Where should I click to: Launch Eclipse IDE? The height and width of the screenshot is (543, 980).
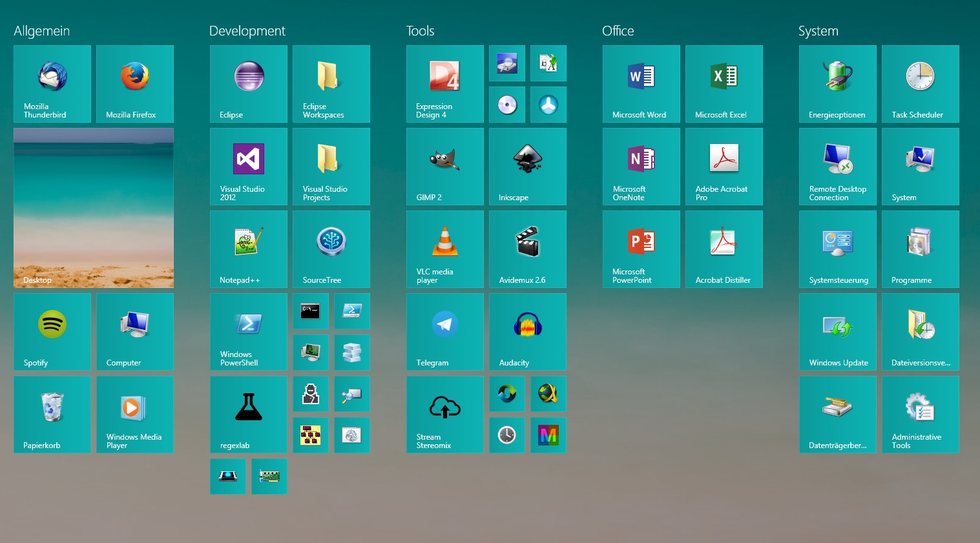pos(249,84)
